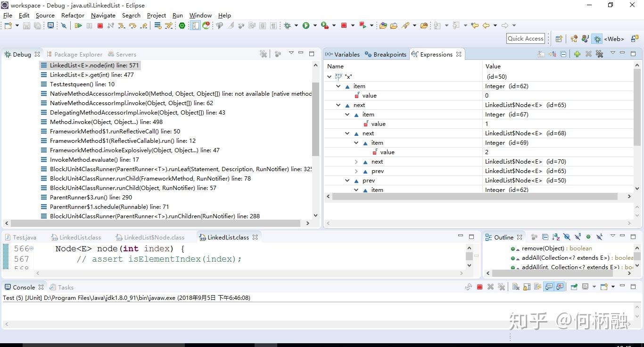Expand the prev node with id=65
This screenshot has width=644, height=347.
pyautogui.click(x=356, y=171)
